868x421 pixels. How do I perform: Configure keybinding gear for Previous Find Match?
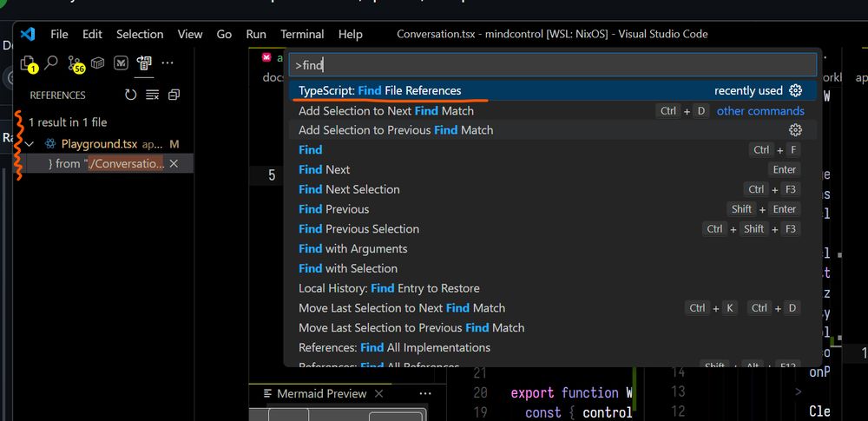[x=795, y=130]
